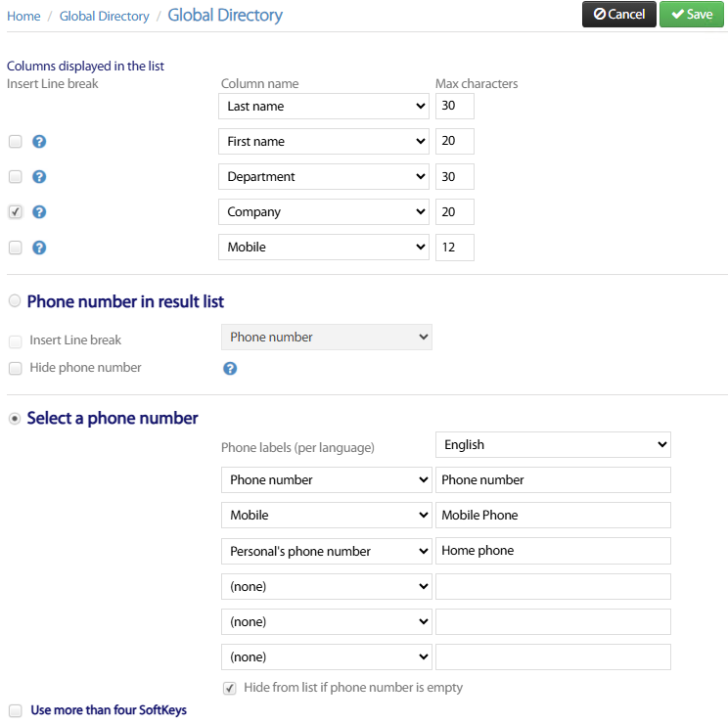Open the Last name column dropdown
Image resolution: width=728 pixels, height=724 pixels.
[x=323, y=106]
